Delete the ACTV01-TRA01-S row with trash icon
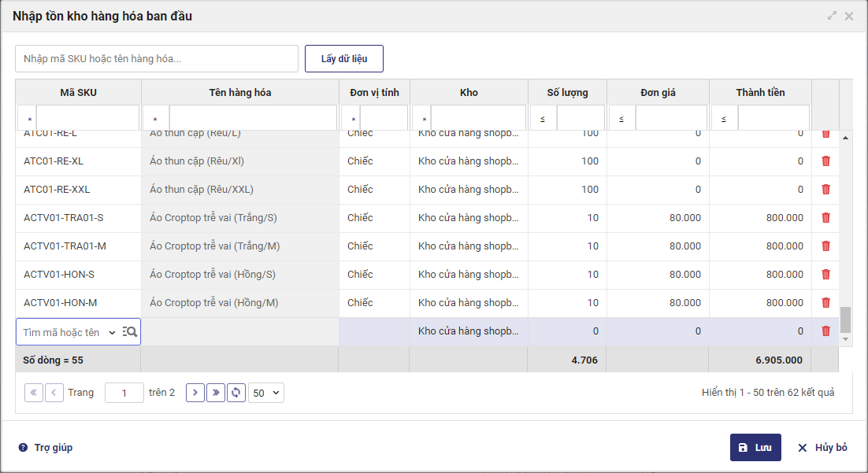The image size is (868, 473). 825,218
